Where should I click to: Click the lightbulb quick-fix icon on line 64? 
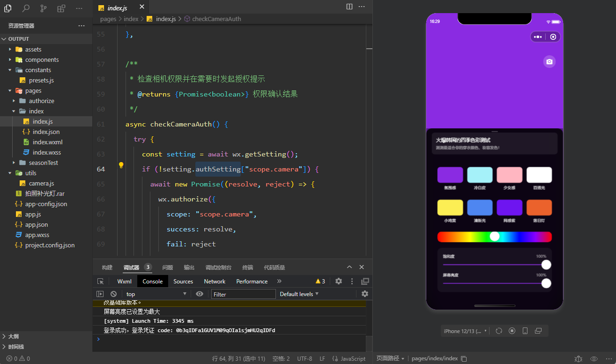121,165
